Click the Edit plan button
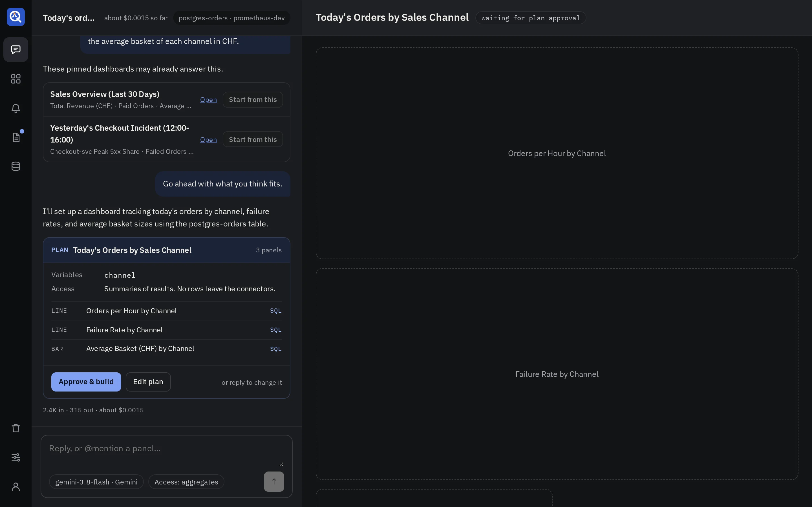The width and height of the screenshot is (812, 507). coord(148,382)
